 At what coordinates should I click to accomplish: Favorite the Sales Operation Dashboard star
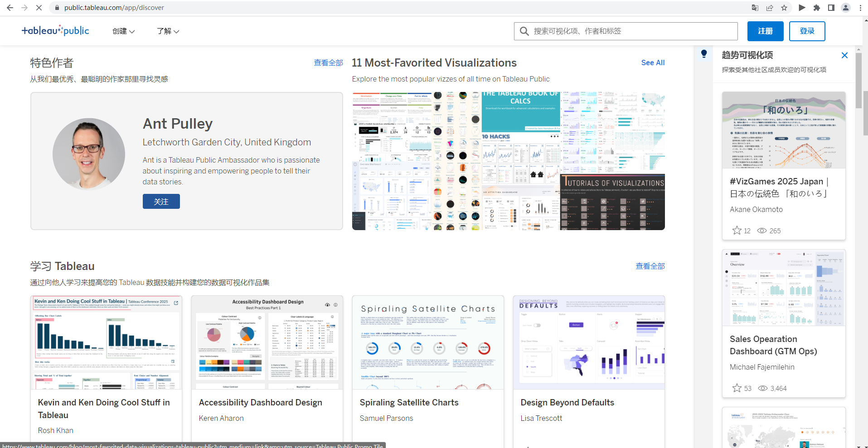pos(737,388)
